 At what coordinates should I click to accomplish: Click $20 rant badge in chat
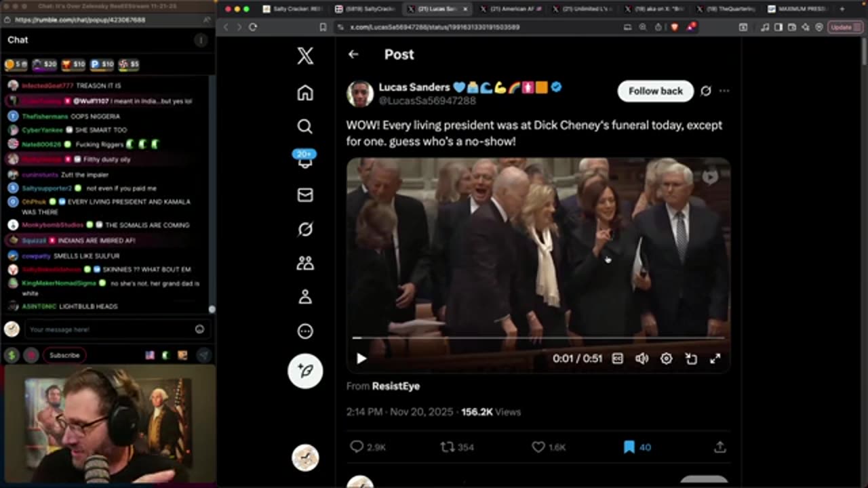[45, 64]
